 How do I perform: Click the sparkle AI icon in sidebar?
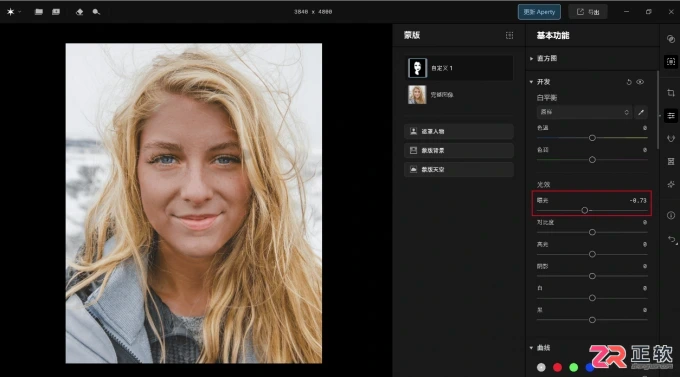pyautogui.click(x=671, y=184)
